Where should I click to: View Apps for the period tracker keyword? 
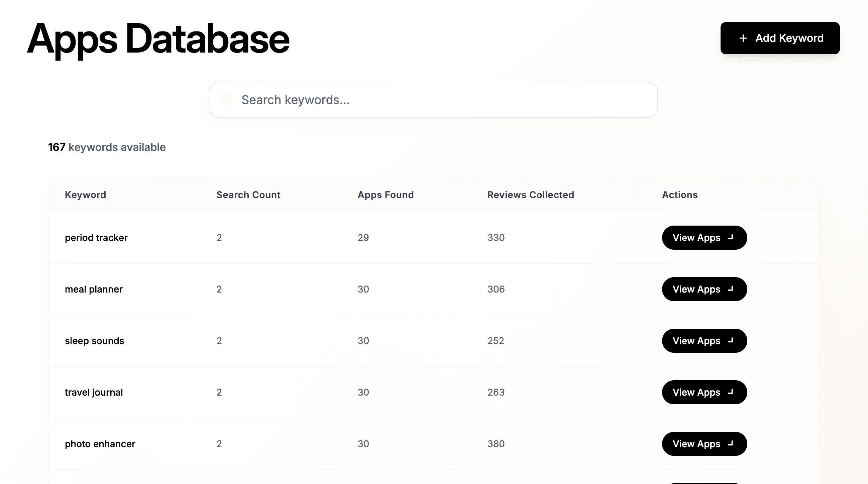click(704, 237)
